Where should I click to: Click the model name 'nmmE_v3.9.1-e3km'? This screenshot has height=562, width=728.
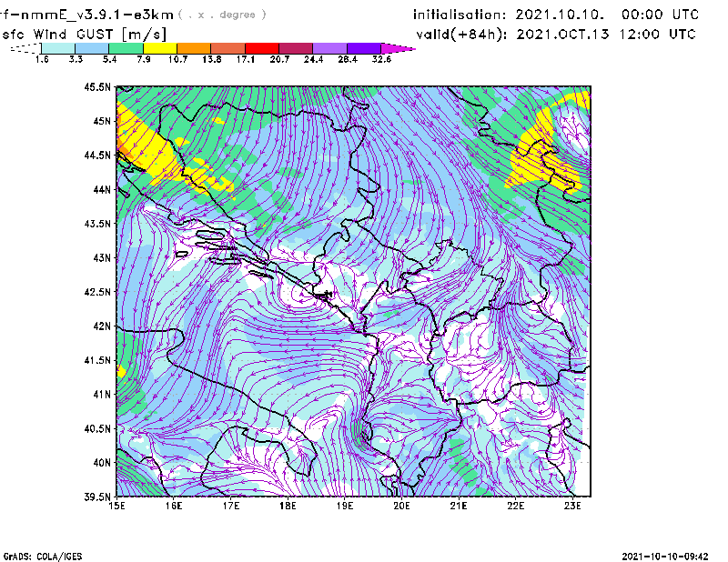pos(97,15)
